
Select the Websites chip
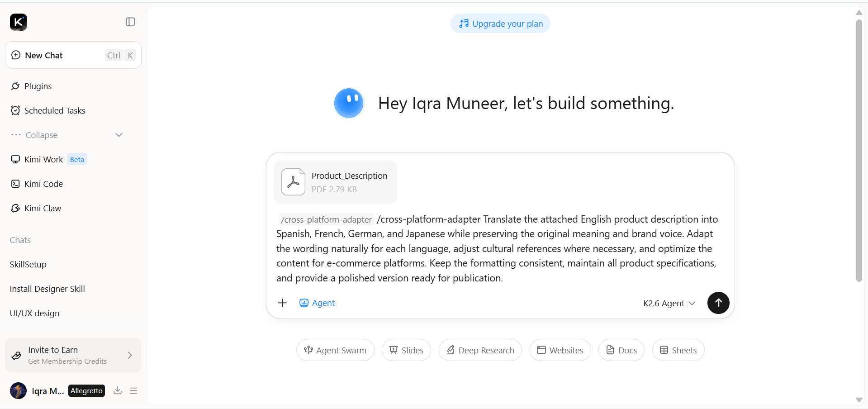[x=560, y=350]
